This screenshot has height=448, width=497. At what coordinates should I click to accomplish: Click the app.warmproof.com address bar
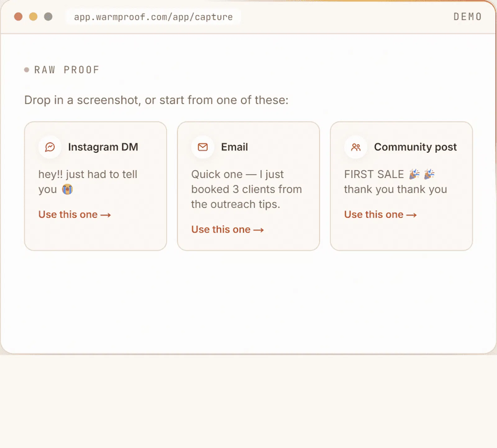tap(153, 17)
